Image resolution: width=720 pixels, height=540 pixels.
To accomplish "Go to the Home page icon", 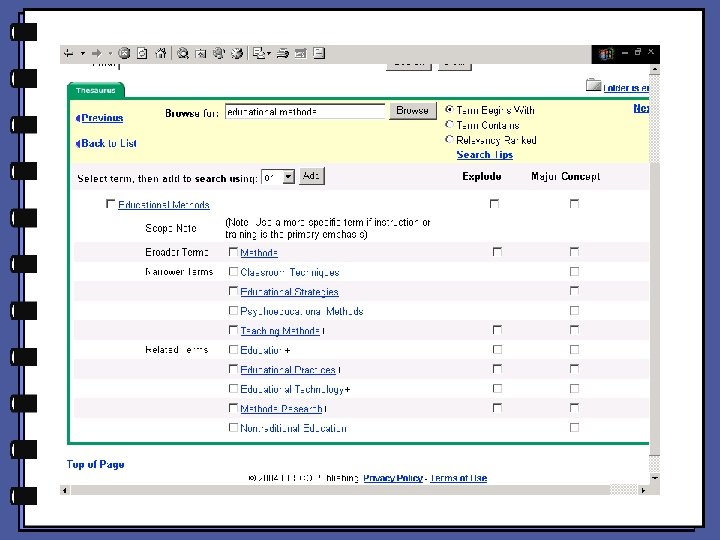I will (x=161, y=53).
